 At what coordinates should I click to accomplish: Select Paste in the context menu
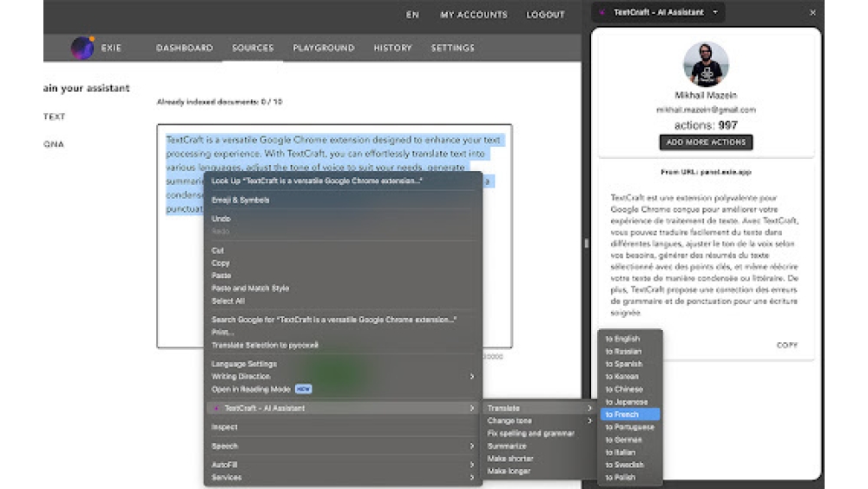click(x=343, y=275)
